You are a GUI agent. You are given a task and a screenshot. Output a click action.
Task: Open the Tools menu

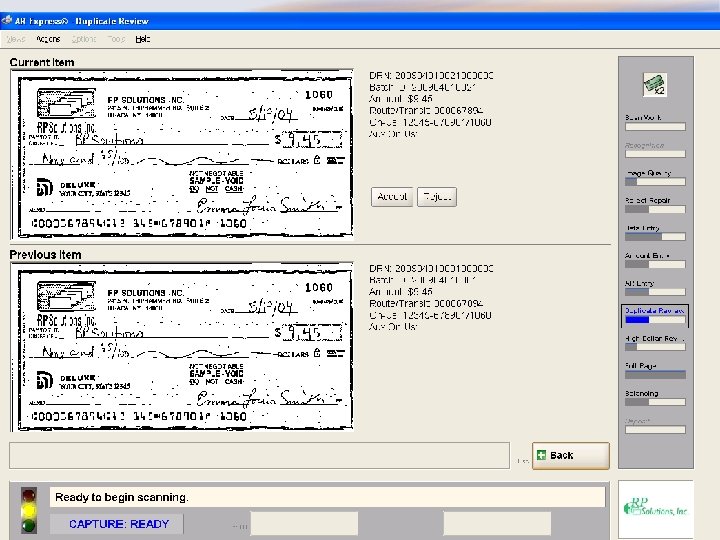point(116,39)
